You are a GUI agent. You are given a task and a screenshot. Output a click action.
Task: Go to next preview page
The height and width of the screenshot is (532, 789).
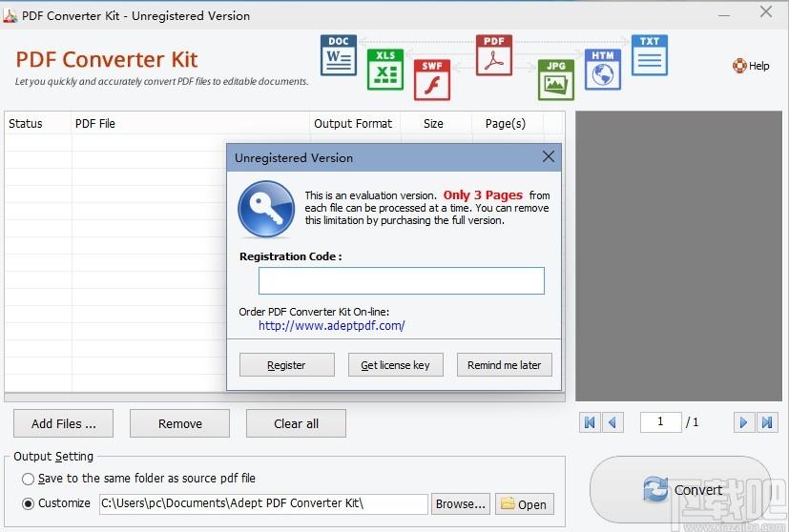[x=741, y=422]
